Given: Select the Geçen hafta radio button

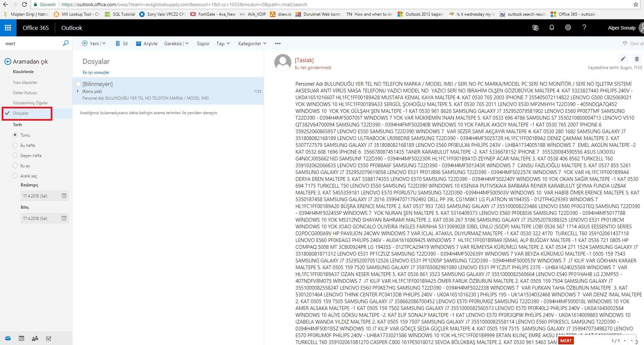Looking at the screenshot, I should (15, 155).
